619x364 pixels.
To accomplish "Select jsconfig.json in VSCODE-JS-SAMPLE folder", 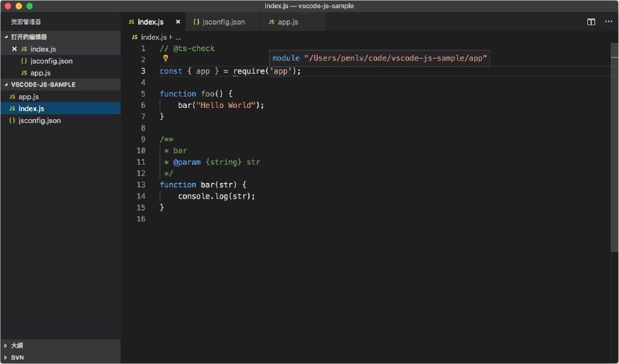I will [x=61, y=120].
